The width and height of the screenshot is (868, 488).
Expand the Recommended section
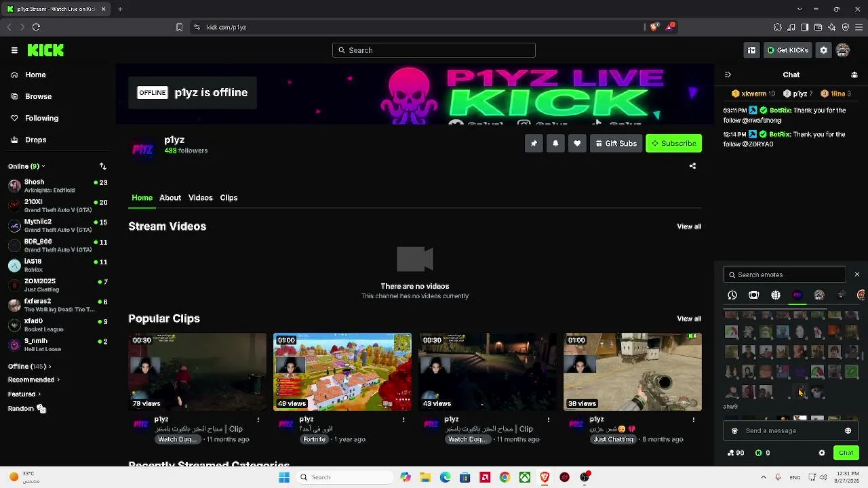point(34,380)
